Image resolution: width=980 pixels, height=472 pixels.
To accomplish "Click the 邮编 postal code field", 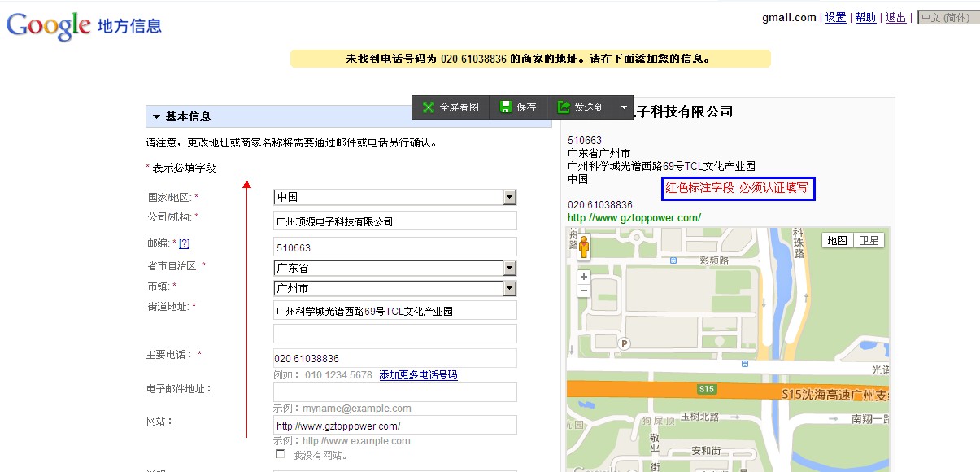I will tap(395, 247).
